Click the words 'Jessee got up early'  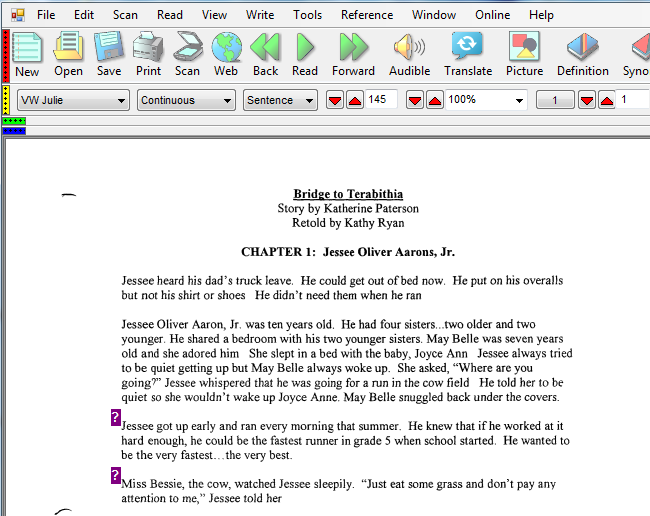(168, 426)
